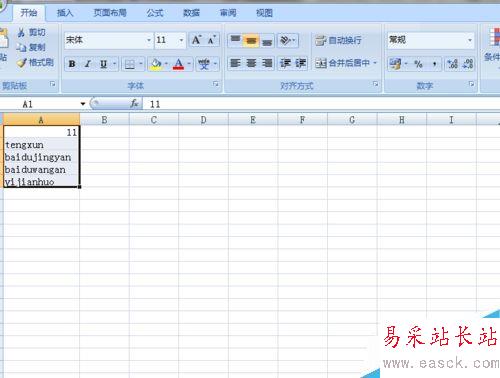Open the clipboard group dialog launcher
This screenshot has height=378, width=500.
click(x=52, y=84)
